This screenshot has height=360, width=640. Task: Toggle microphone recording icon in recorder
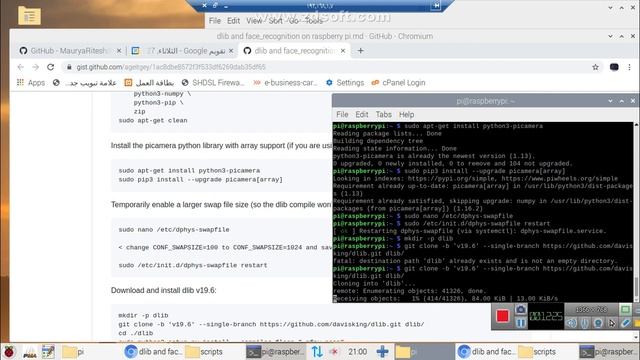tap(584, 323)
